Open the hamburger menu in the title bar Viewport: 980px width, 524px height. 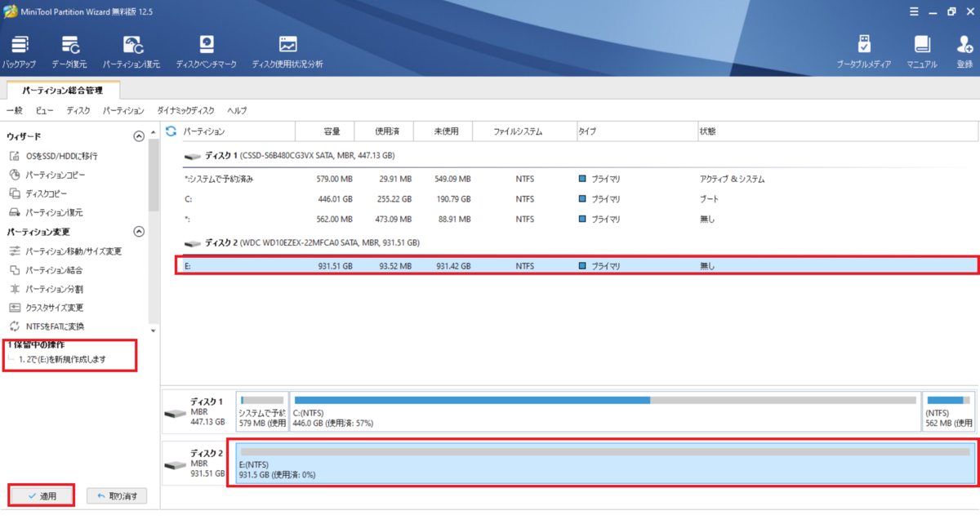(x=914, y=11)
